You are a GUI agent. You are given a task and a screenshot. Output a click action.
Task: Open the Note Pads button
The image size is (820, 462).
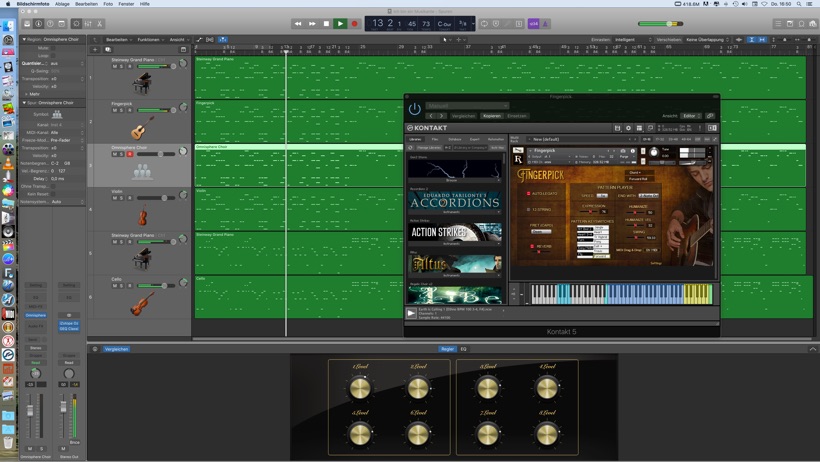(790, 24)
